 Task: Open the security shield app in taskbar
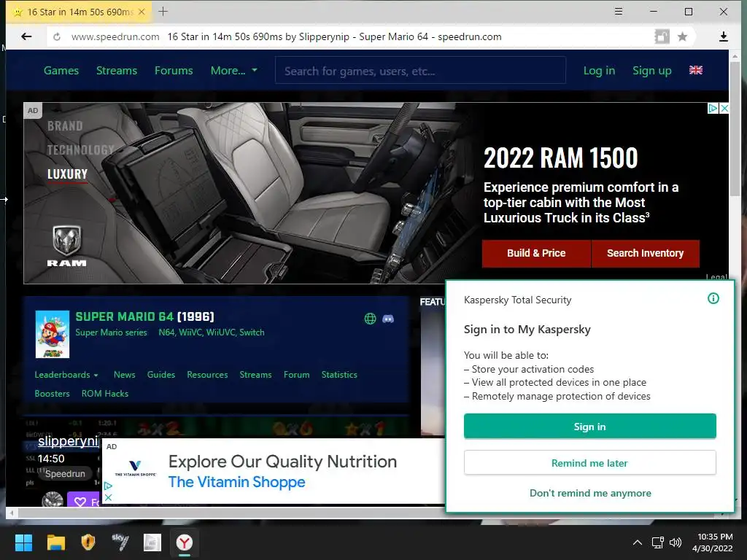(x=88, y=542)
